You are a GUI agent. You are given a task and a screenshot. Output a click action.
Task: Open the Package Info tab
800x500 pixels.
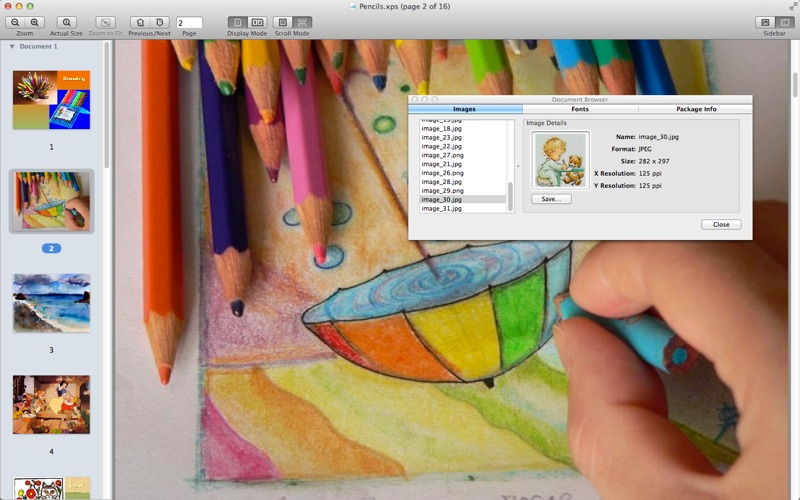(x=695, y=108)
